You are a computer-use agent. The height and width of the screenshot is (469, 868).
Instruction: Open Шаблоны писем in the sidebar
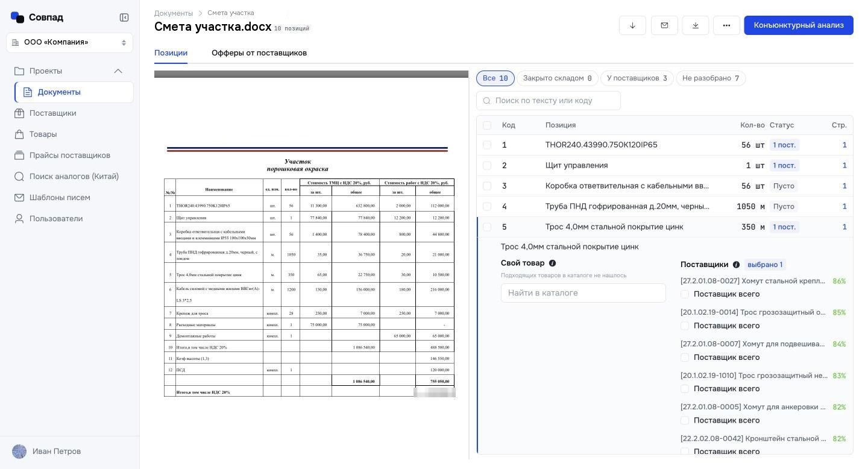[60, 198]
